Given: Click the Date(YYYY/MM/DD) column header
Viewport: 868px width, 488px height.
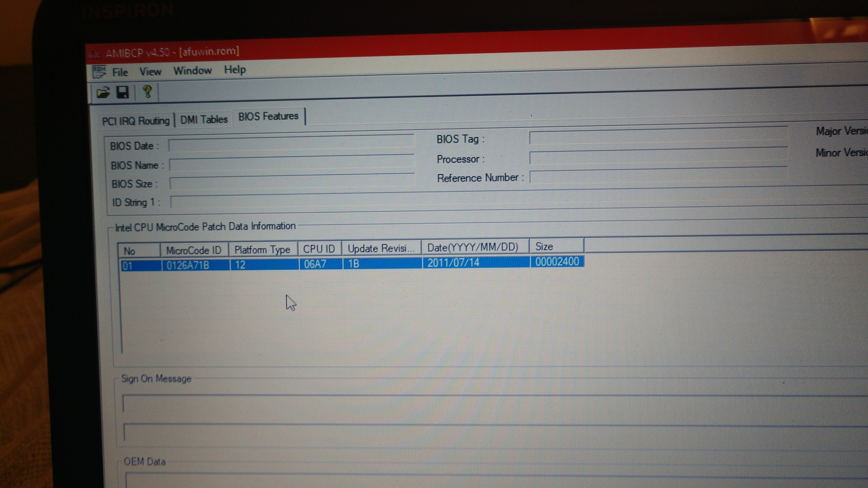Looking at the screenshot, I should tap(475, 247).
